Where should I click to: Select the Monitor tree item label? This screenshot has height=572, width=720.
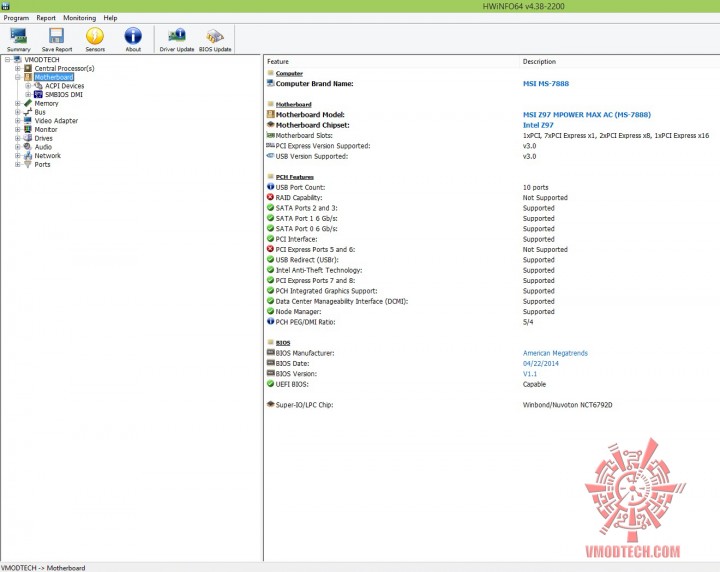coord(46,129)
